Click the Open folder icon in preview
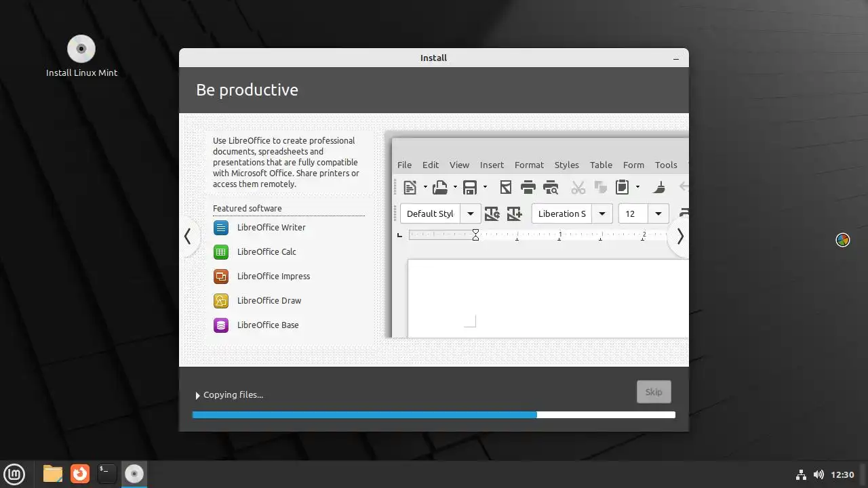Image resolution: width=868 pixels, height=488 pixels. tap(440, 187)
